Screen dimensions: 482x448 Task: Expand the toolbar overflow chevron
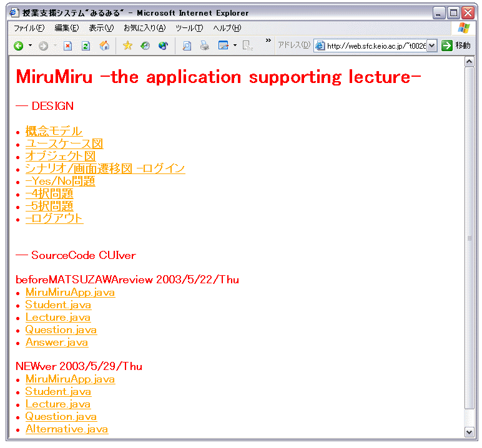pos(268,41)
